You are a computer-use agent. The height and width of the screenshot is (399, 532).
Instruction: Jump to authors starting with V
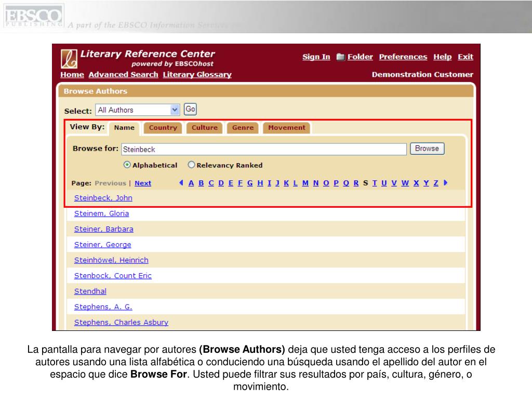click(394, 183)
